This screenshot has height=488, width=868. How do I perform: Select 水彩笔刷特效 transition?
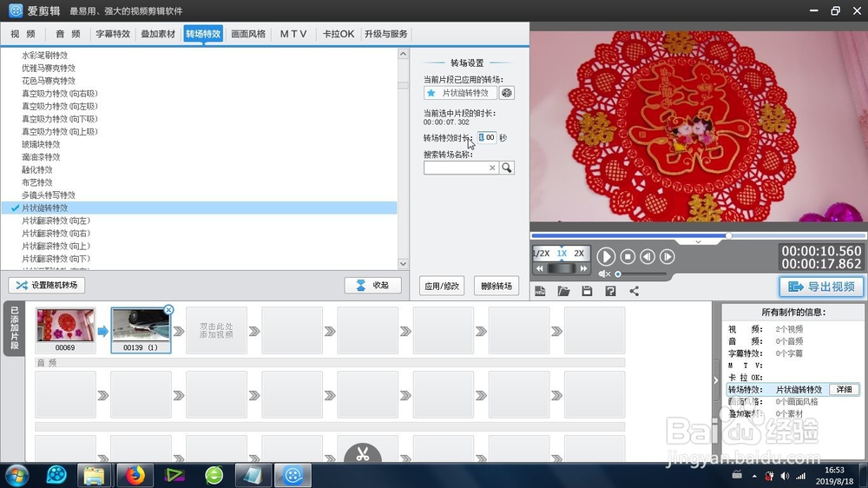point(45,56)
